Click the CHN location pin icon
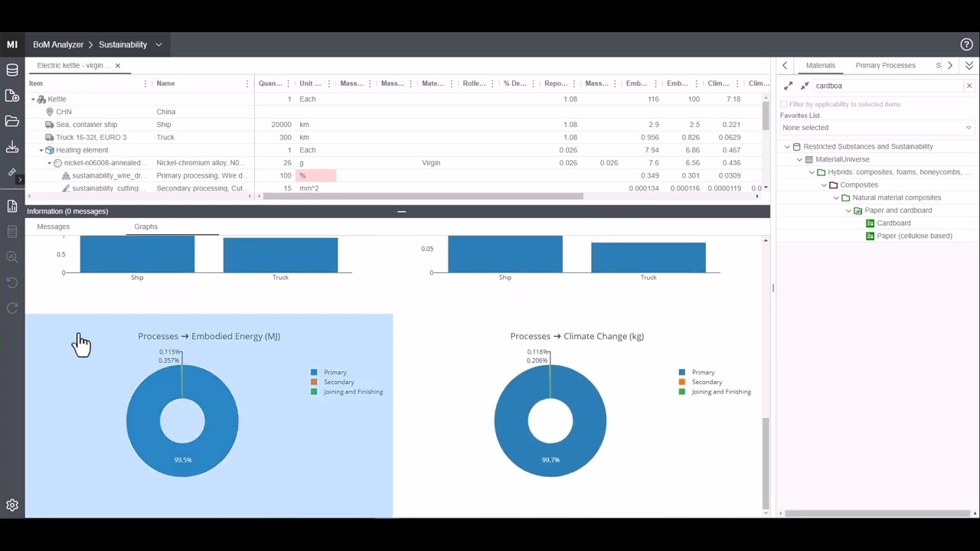980x551 pixels. click(50, 112)
